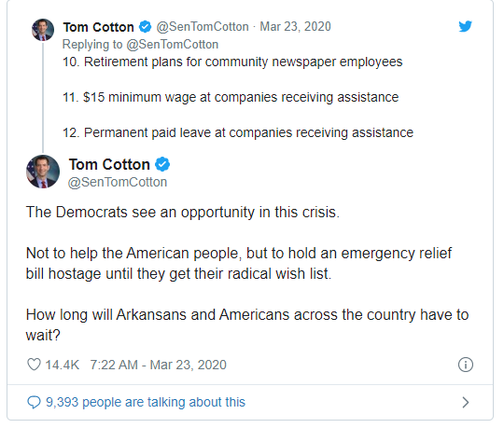Screen dimensions: 504x428
Task: Open @SenTomCotton handle under the main tweet's author name
Action: 118,183
